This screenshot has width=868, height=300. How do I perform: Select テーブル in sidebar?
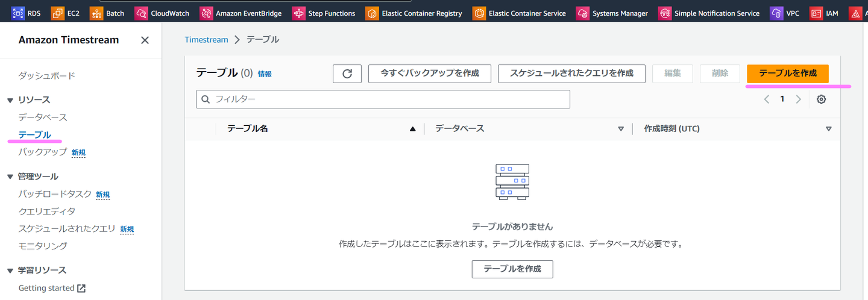(x=34, y=134)
